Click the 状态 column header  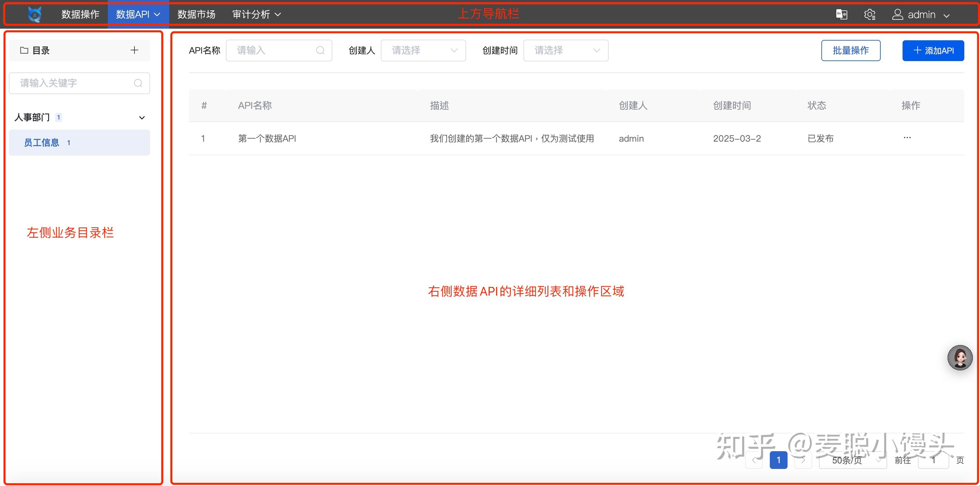817,105
